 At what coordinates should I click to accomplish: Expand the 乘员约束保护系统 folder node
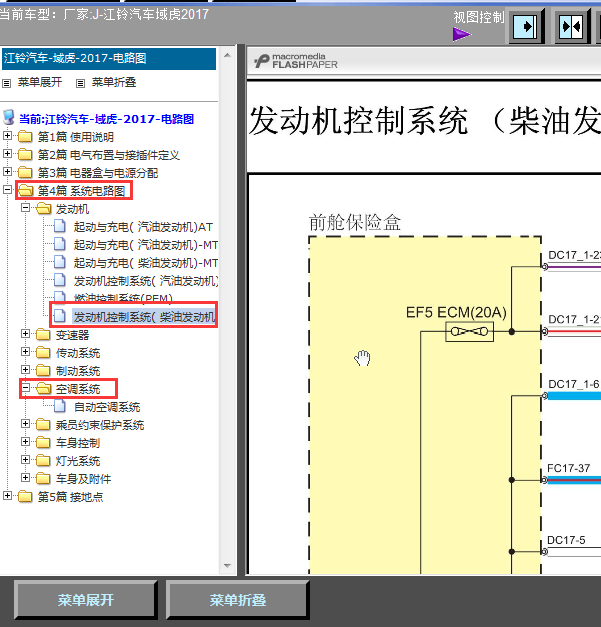coord(26,423)
